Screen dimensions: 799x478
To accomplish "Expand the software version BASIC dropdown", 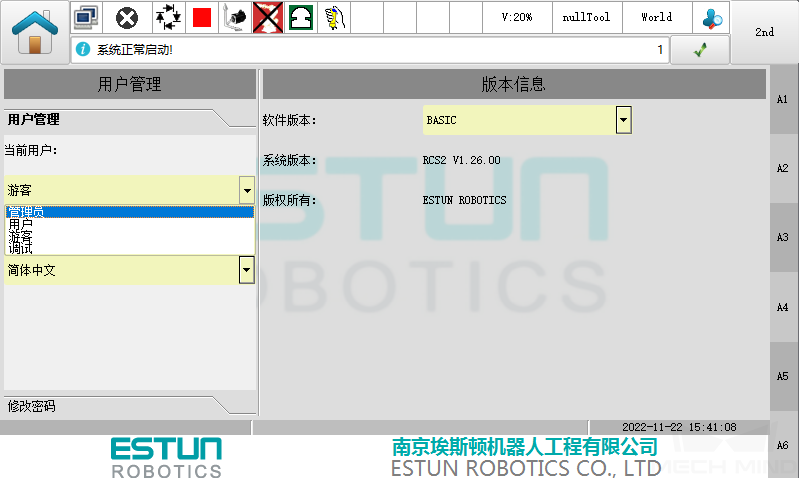I will [x=623, y=120].
